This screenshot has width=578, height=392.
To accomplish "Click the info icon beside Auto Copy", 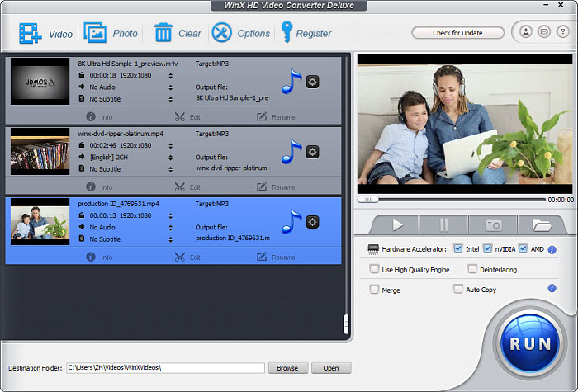I will tap(552, 288).
